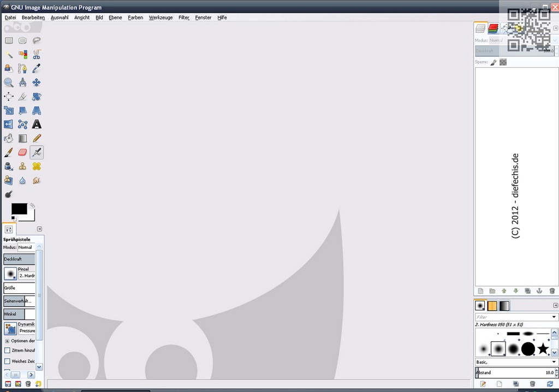This screenshot has width=559, height=392.
Task: Select the Perspective tool
Action: pyautogui.click(x=37, y=110)
